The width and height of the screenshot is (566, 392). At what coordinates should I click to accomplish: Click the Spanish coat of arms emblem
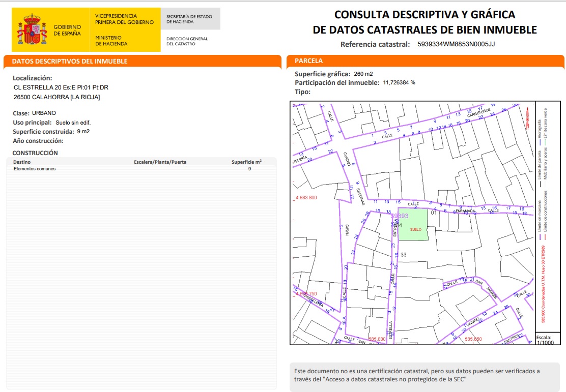coord(32,29)
